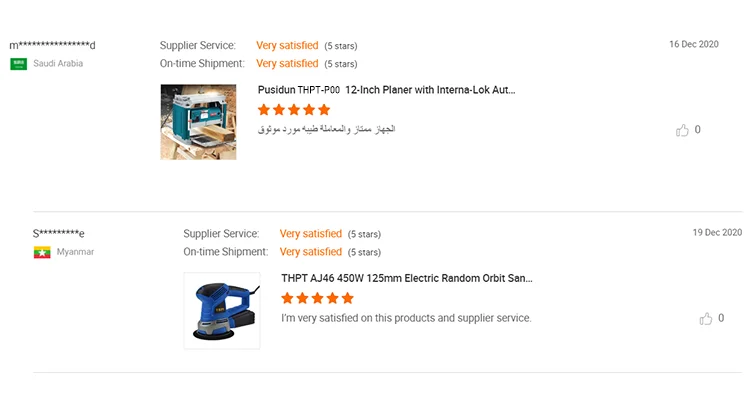
Task: Click the 16 Dec 2020 review date
Action: 694,44
